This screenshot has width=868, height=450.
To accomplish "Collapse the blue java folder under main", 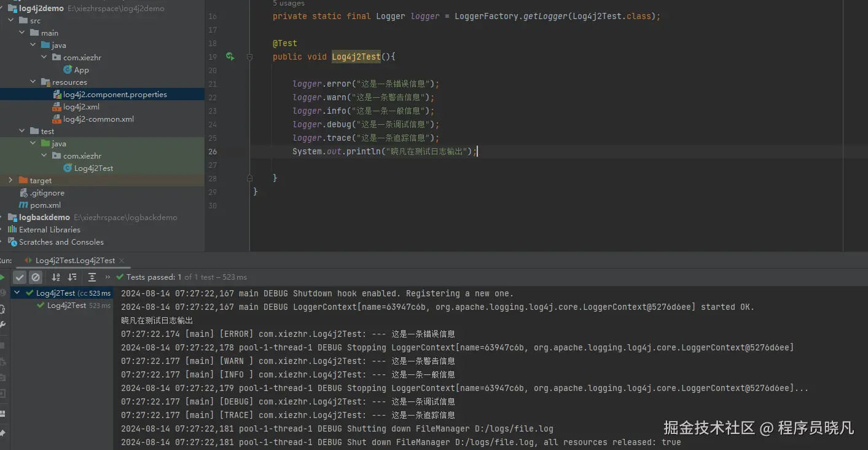I will (33, 45).
